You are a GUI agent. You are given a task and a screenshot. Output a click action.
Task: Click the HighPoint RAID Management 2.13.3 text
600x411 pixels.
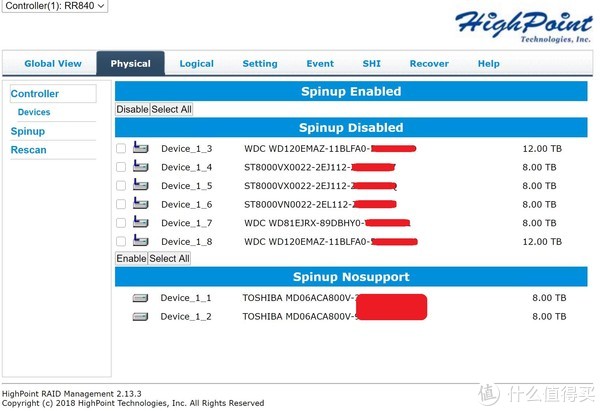72,394
